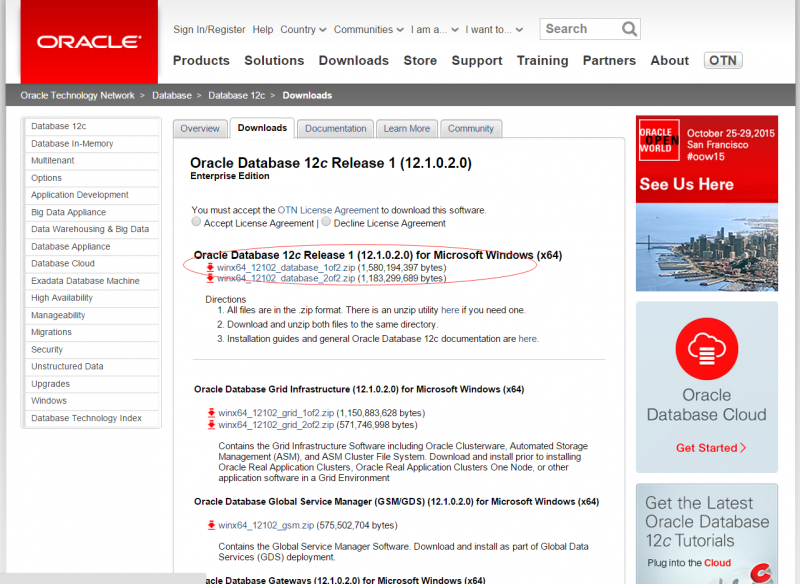
Task: Expand the 'I want to...' dropdown
Action: [x=494, y=30]
